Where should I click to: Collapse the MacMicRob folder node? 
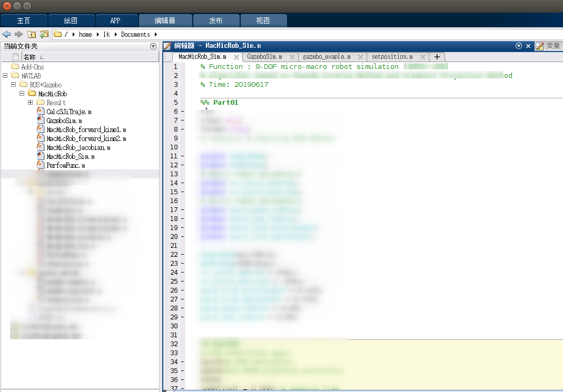[22, 93]
